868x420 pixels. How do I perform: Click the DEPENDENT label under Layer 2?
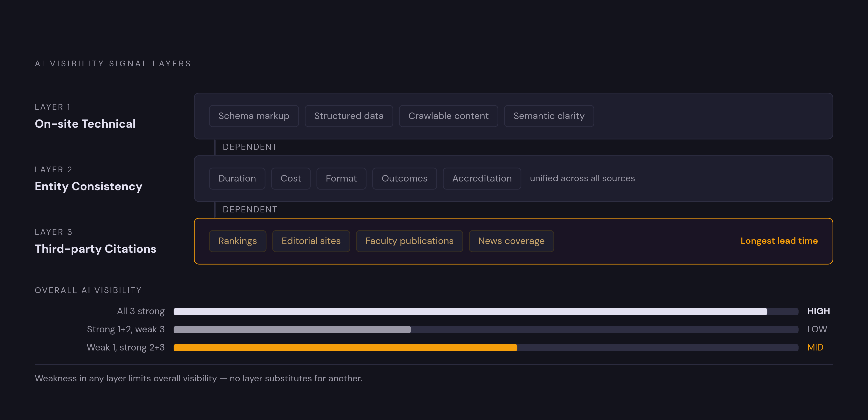[250, 210]
